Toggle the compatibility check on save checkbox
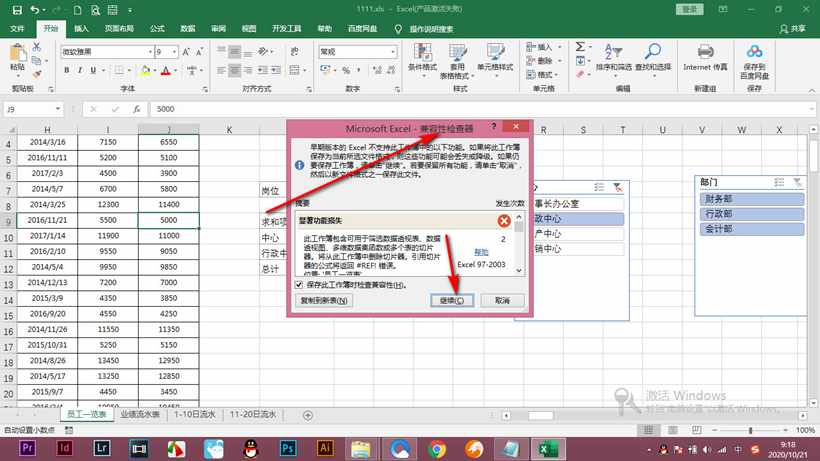 point(299,285)
